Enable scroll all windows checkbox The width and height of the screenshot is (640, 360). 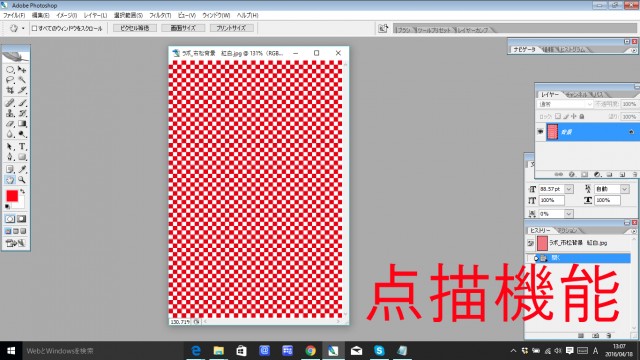pyautogui.click(x=35, y=28)
